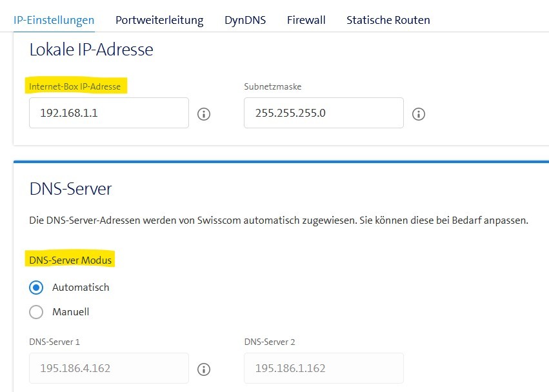This screenshot has width=549, height=392.
Task: Click the Subnetzmaske field label
Action: 272,86
